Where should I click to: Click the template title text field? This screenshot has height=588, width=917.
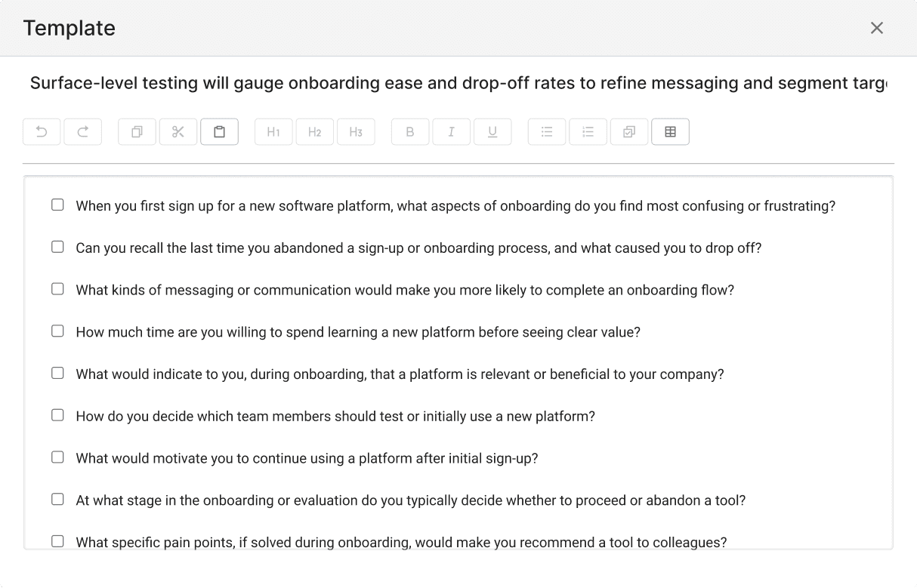[x=458, y=83]
